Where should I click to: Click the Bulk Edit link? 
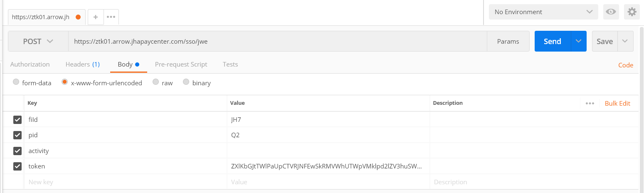pos(617,104)
